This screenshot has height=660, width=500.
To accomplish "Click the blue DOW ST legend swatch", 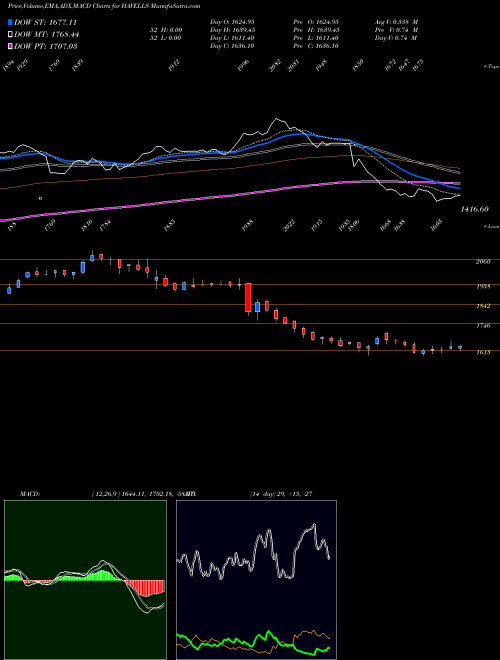I will pos(11,22).
